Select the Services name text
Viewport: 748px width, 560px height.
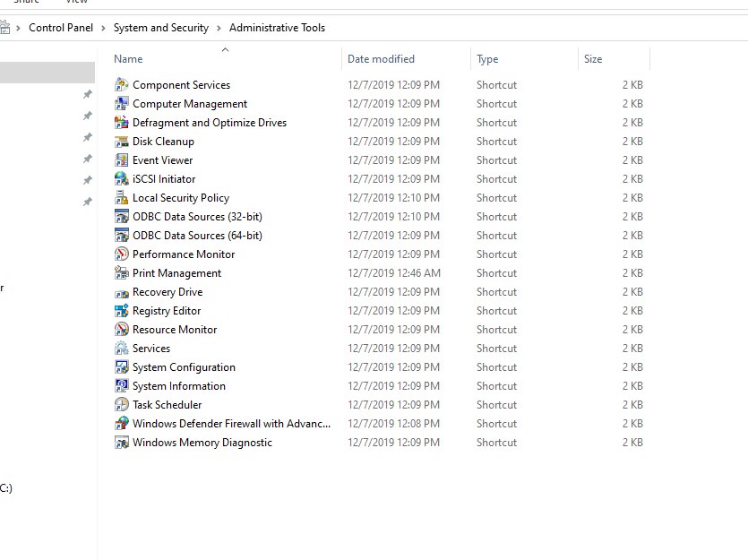click(151, 349)
